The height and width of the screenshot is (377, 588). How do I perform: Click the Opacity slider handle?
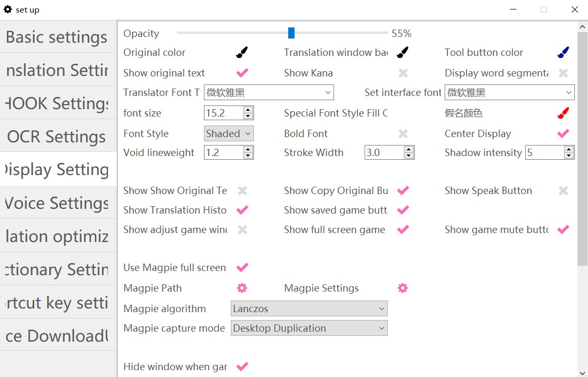pyautogui.click(x=291, y=33)
